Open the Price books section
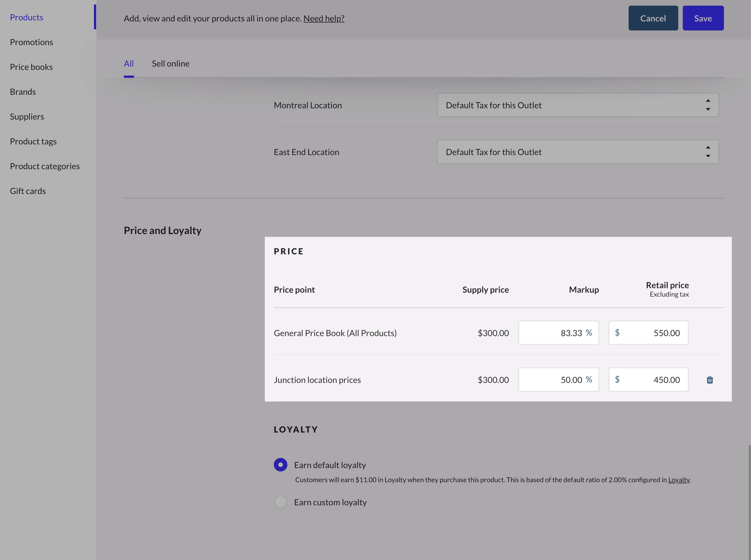751x560 pixels. coord(31,67)
